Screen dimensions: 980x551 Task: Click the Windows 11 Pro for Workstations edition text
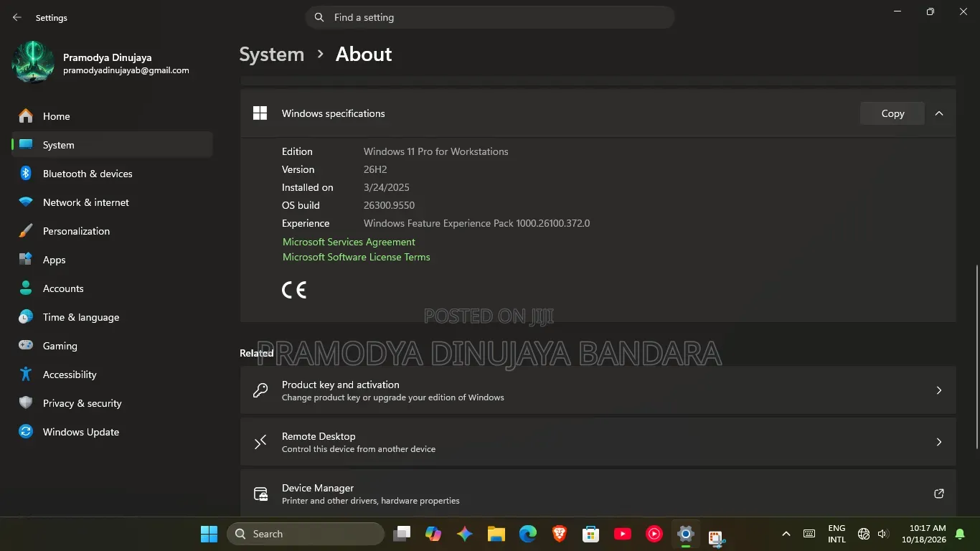coord(435,151)
